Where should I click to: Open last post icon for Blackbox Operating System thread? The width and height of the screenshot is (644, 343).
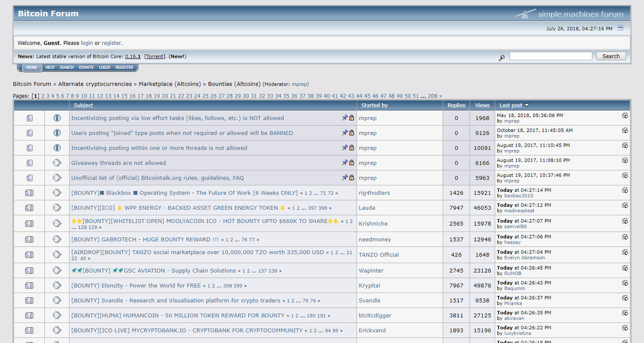pyautogui.click(x=625, y=190)
